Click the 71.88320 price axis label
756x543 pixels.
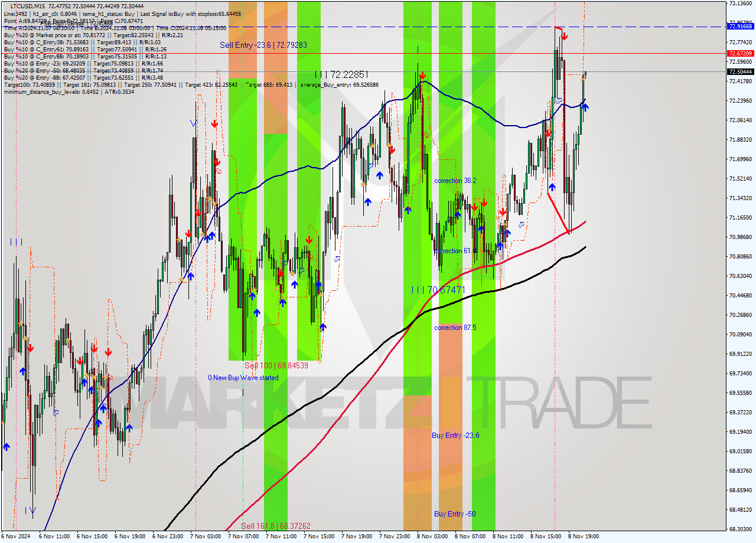tap(741, 140)
